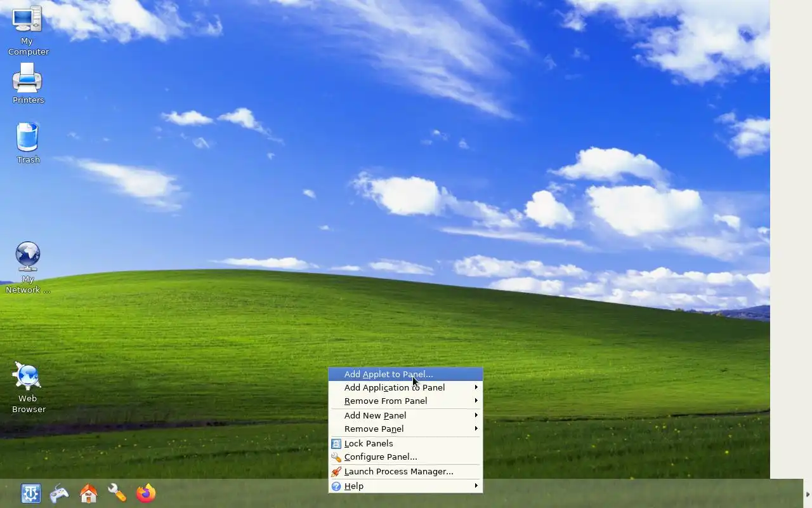The width and height of the screenshot is (812, 508).
Task: Expand arrow next to Remove Panel
Action: pos(476,429)
